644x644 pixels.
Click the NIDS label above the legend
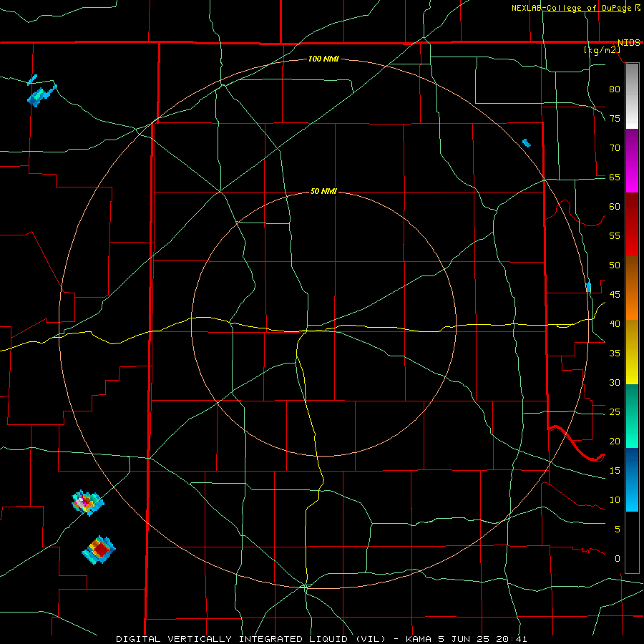(629, 43)
